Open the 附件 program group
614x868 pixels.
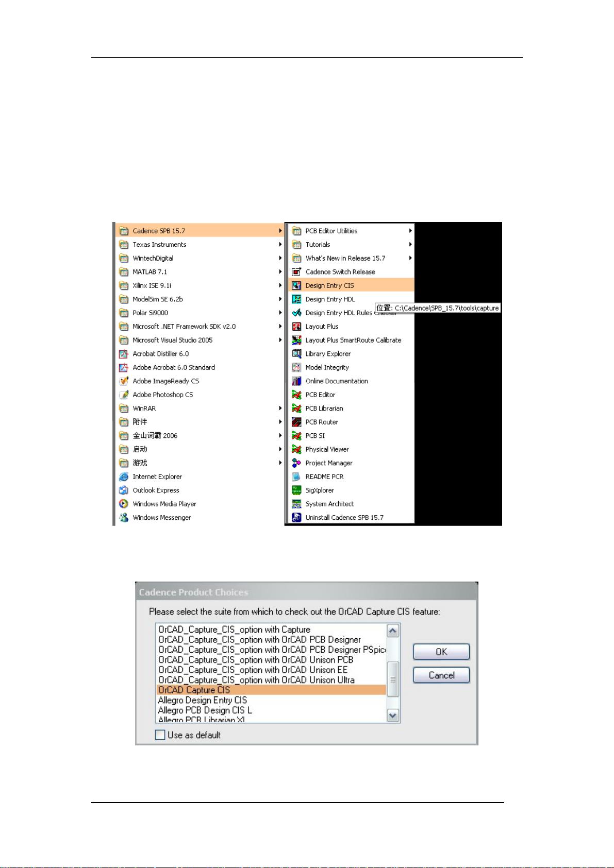tap(200, 422)
